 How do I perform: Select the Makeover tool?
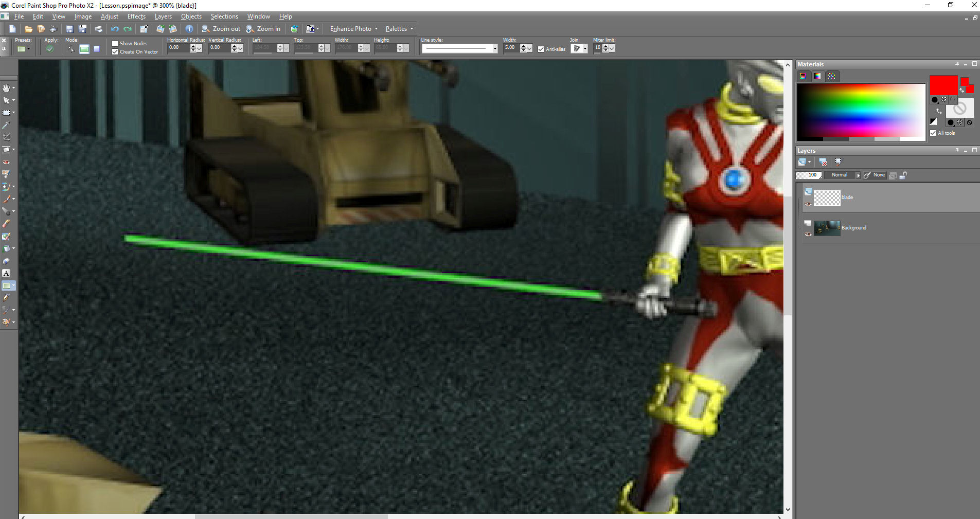point(6,174)
